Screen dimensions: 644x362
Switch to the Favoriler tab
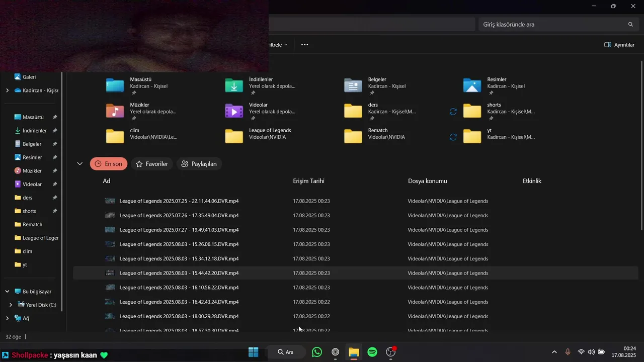pos(152,164)
